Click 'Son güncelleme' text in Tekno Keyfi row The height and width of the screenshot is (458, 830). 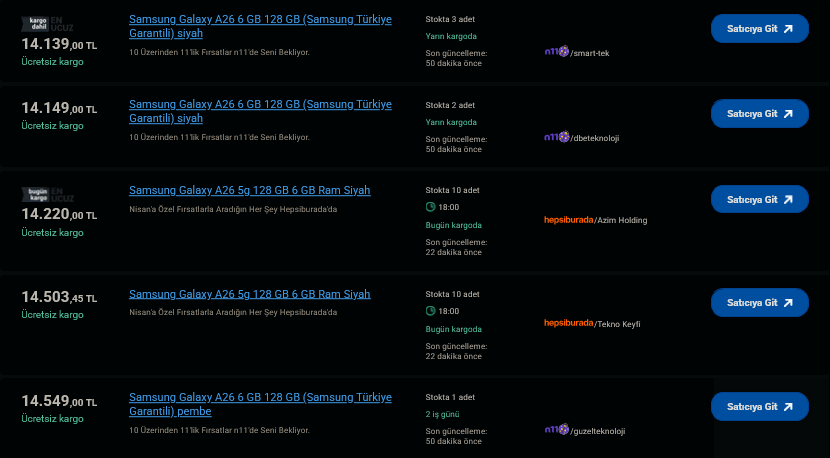click(456, 351)
